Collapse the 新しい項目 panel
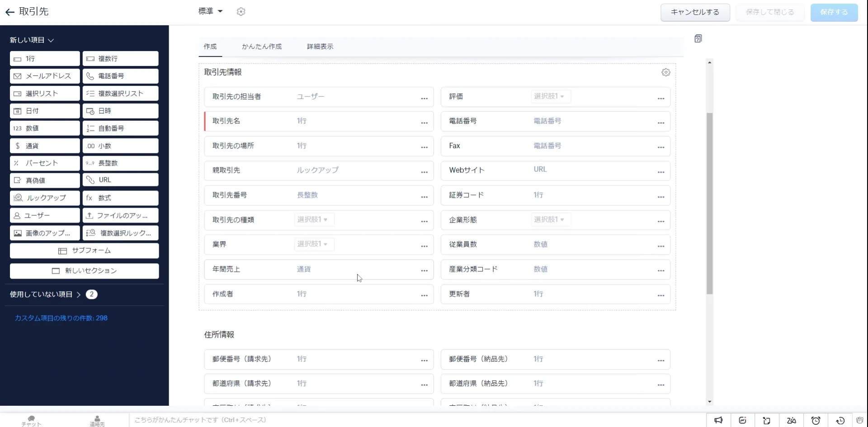Viewport: 868px width, 427px height. point(32,40)
